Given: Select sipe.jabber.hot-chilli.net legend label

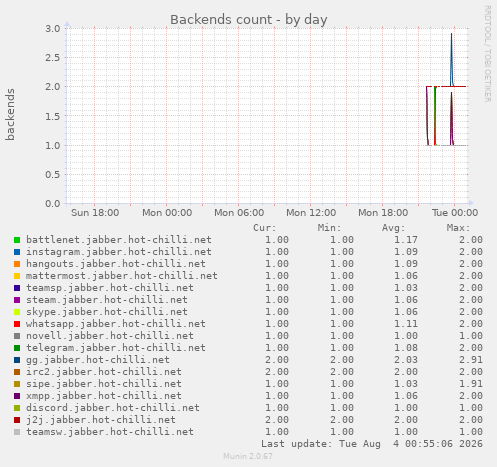Looking at the screenshot, I should [104, 384].
